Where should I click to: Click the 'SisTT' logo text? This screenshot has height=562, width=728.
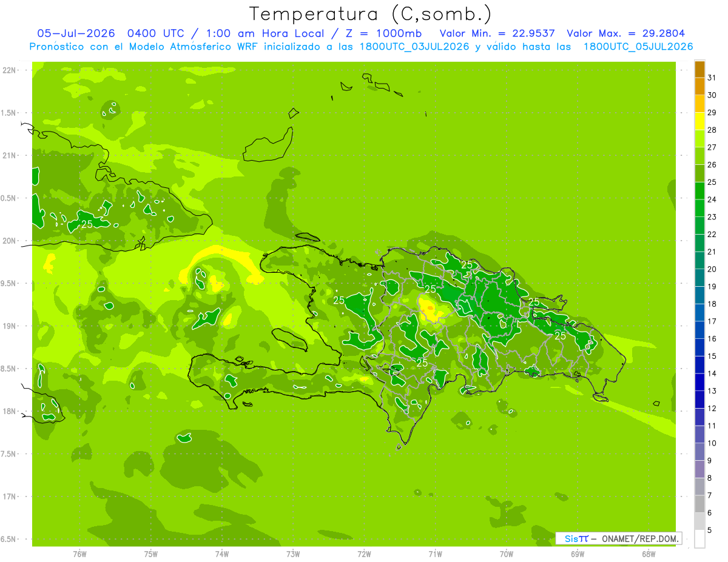(576, 538)
